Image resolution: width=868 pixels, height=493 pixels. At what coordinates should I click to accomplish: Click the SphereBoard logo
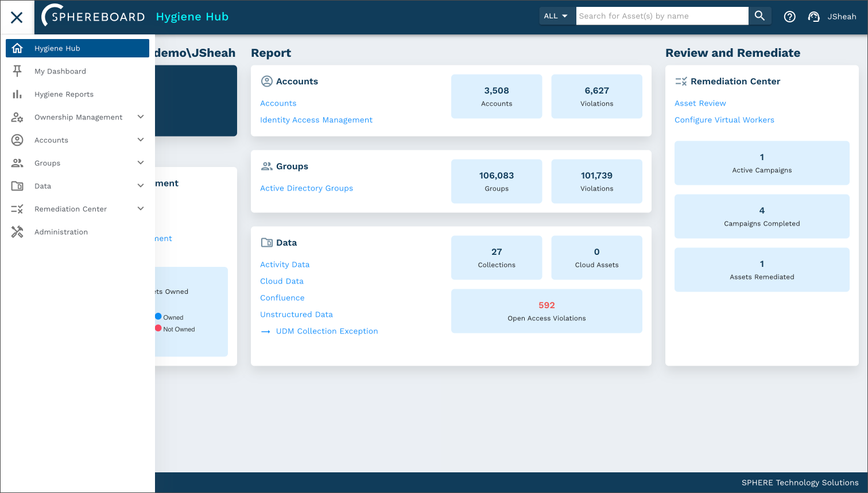tap(93, 16)
